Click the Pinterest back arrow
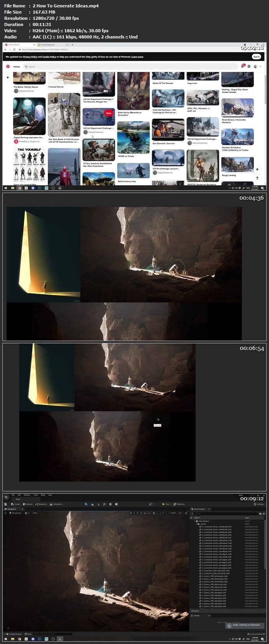 click(x=8, y=77)
